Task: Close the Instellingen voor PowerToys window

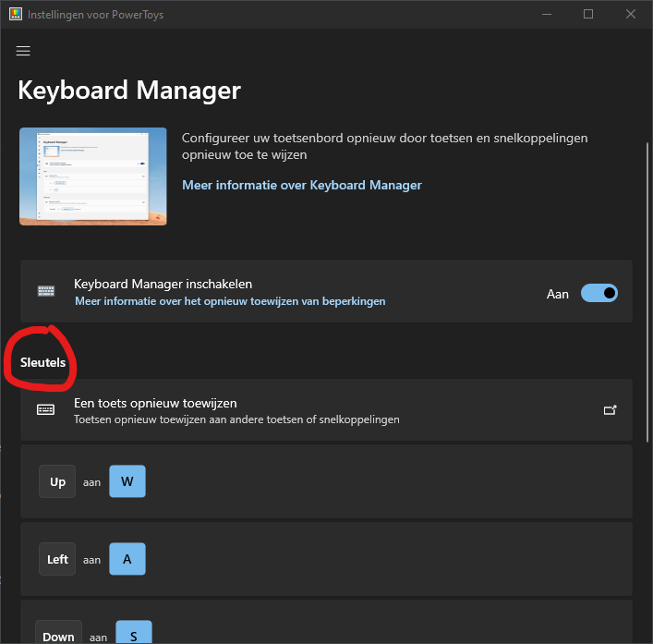Action: pyautogui.click(x=631, y=14)
